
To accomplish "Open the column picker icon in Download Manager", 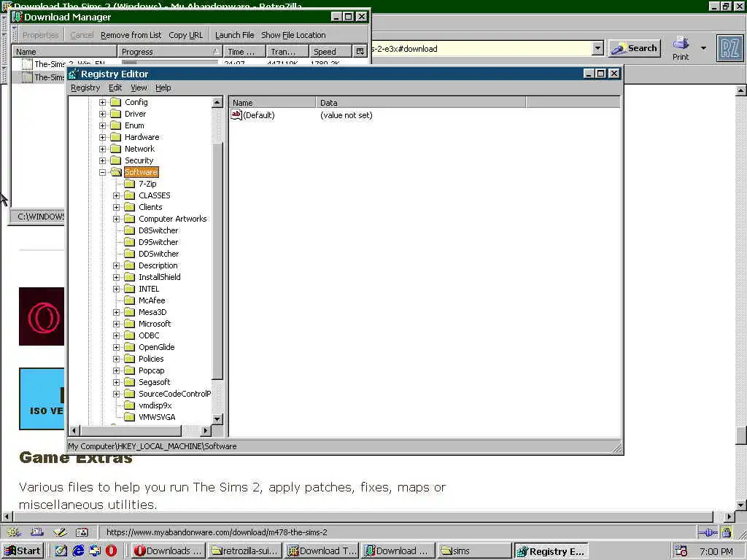I will (x=360, y=52).
